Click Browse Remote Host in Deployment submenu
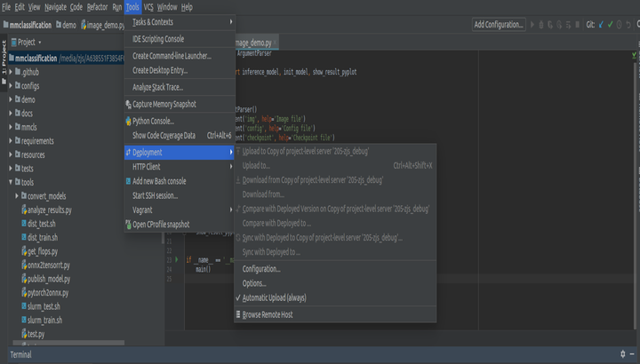 point(335,314)
